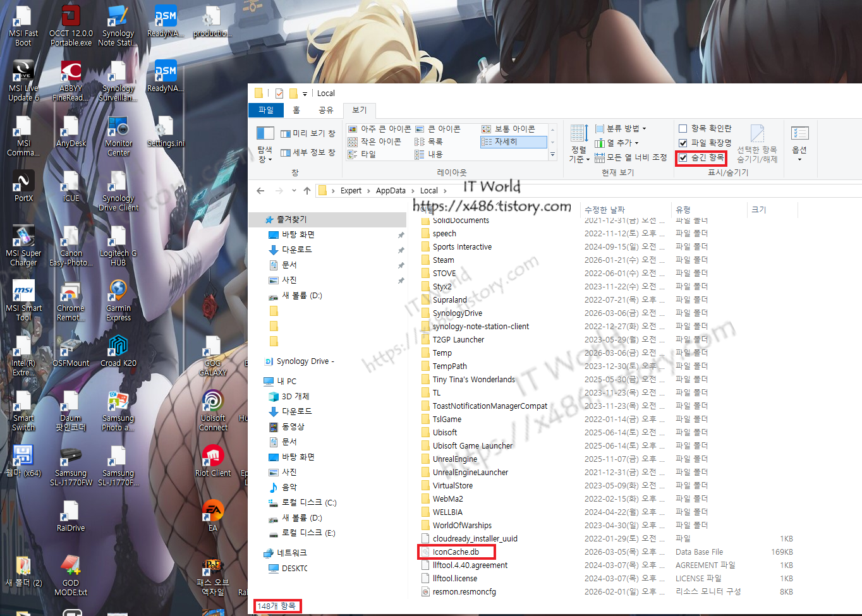This screenshot has width=862, height=616.
Task: Select the EA desktop icon
Action: [x=213, y=516]
